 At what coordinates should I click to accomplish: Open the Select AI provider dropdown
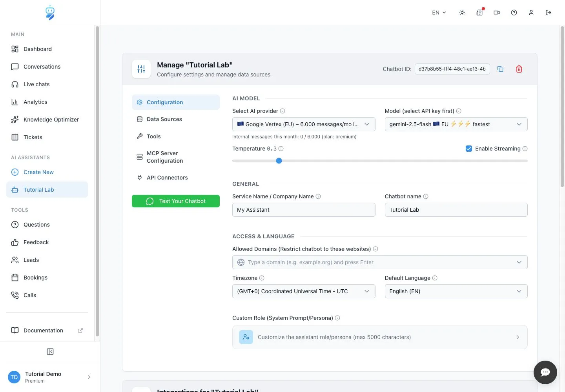pyautogui.click(x=304, y=124)
